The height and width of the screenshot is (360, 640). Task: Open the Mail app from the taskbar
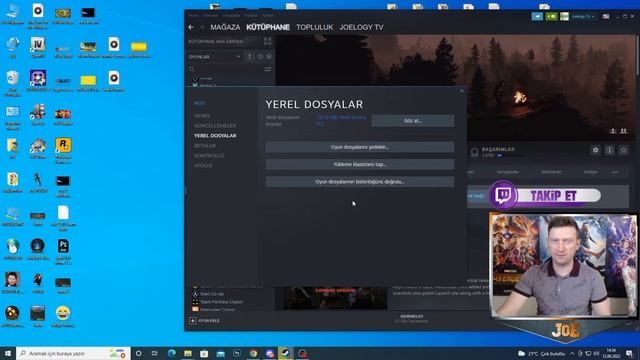220,353
